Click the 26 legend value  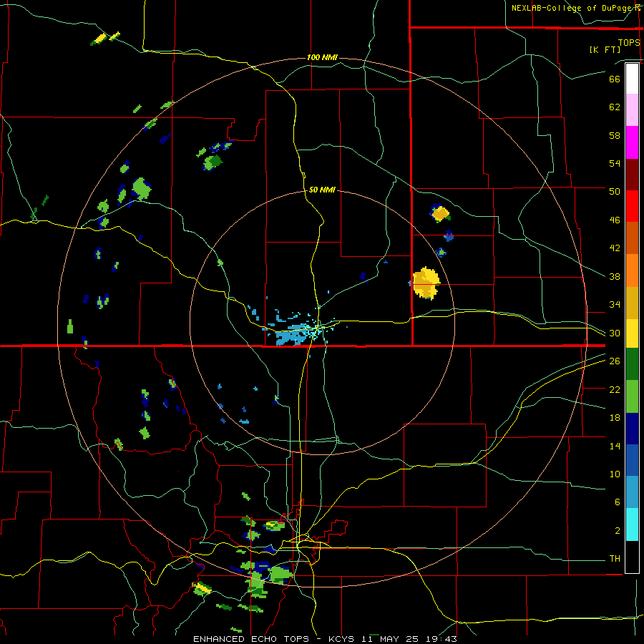(x=615, y=361)
